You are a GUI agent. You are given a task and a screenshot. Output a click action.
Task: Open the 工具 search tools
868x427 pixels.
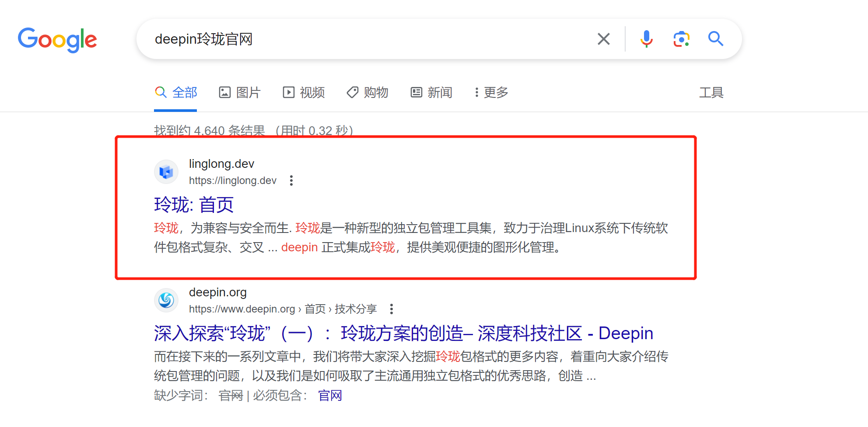711,92
